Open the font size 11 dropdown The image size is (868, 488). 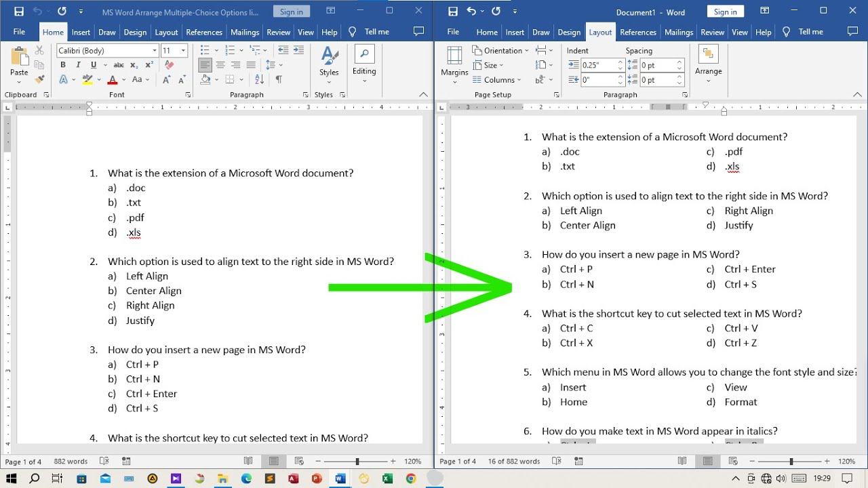pos(184,51)
